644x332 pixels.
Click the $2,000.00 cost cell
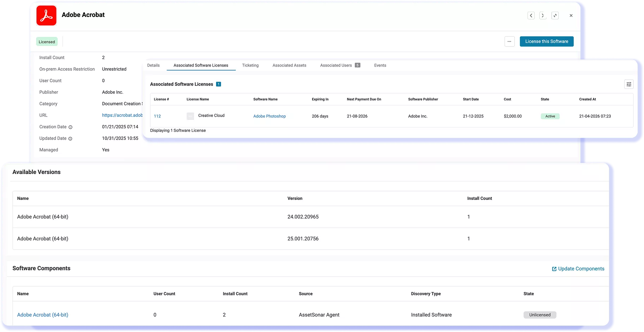513,116
